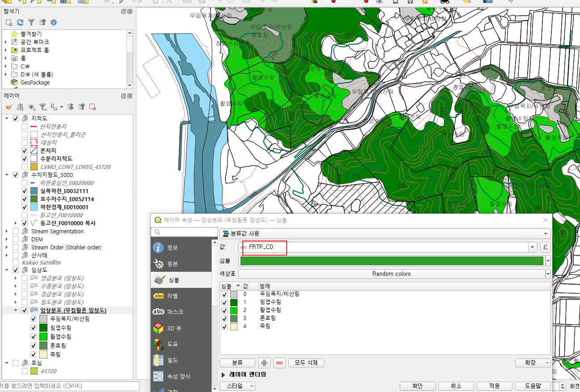Click the Refresh icon in the Browser panel
Image resolution: width=580 pixels, height=392 pixels.
[x=19, y=22]
